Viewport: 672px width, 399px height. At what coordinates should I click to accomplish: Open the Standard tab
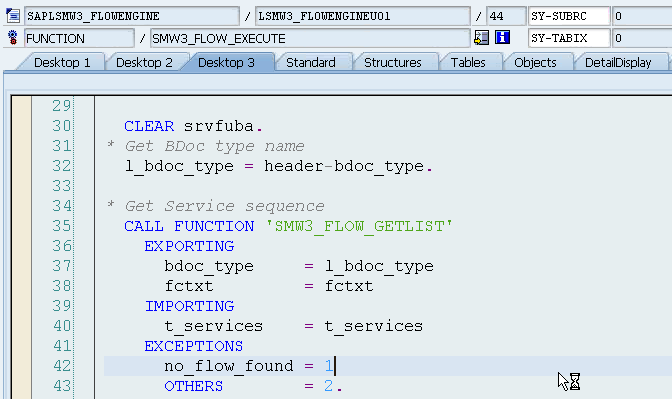[311, 63]
